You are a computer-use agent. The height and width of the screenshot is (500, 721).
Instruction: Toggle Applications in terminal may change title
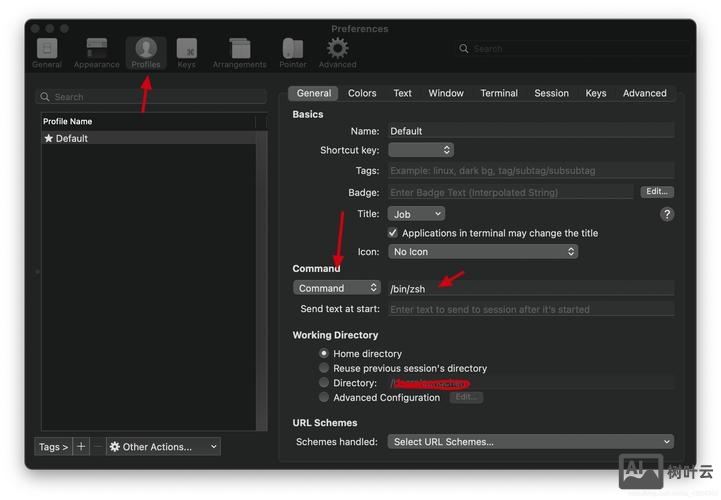click(x=393, y=233)
